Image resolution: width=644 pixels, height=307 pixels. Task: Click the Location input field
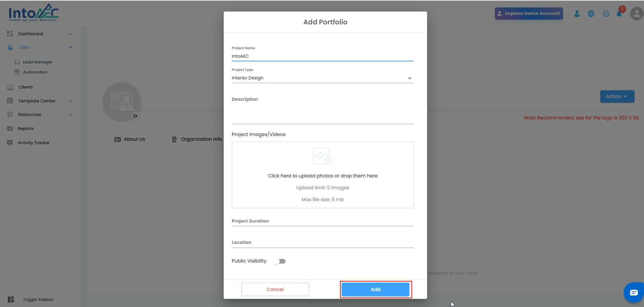click(322, 243)
